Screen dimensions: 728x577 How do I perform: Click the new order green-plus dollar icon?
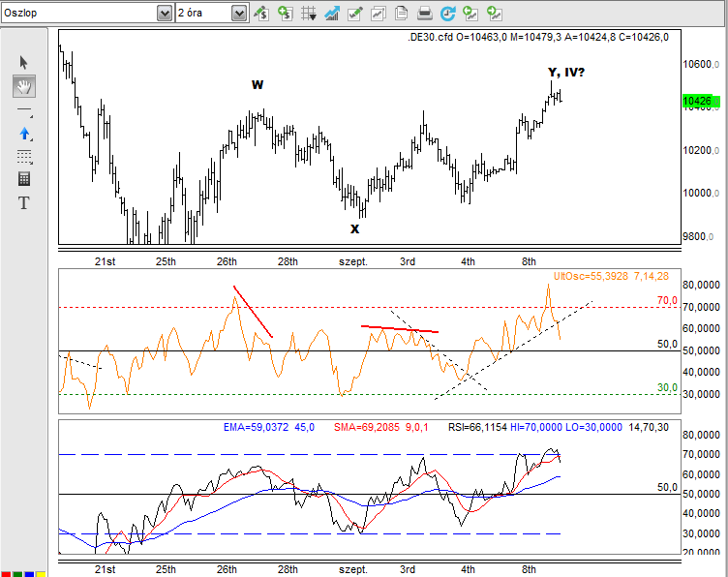click(x=285, y=13)
